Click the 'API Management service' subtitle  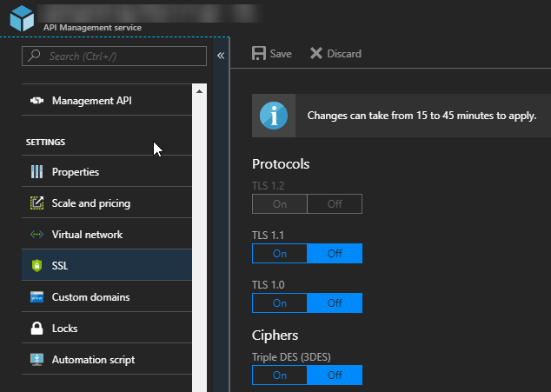point(92,28)
